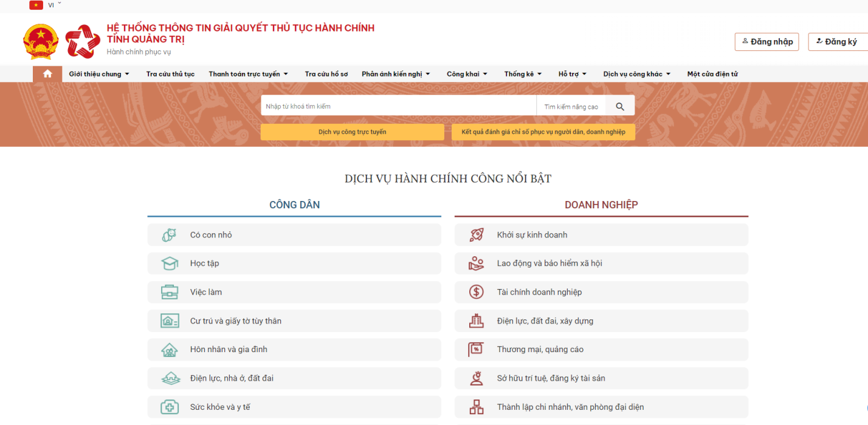Viewport: 868px width, 425px height.
Task: Open Hôn nhân và gia đình row
Action: click(294, 350)
